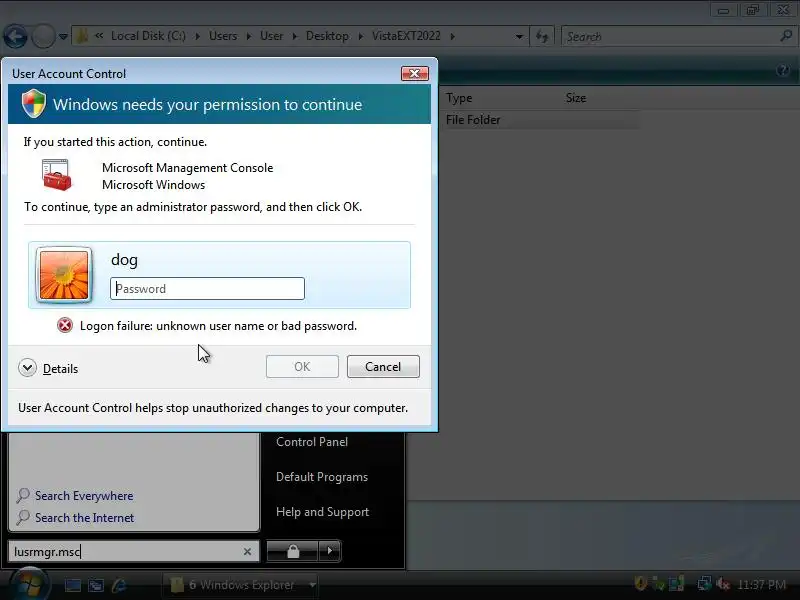The image size is (800, 600).
Task: Click the Size column header
Action: pyautogui.click(x=576, y=98)
